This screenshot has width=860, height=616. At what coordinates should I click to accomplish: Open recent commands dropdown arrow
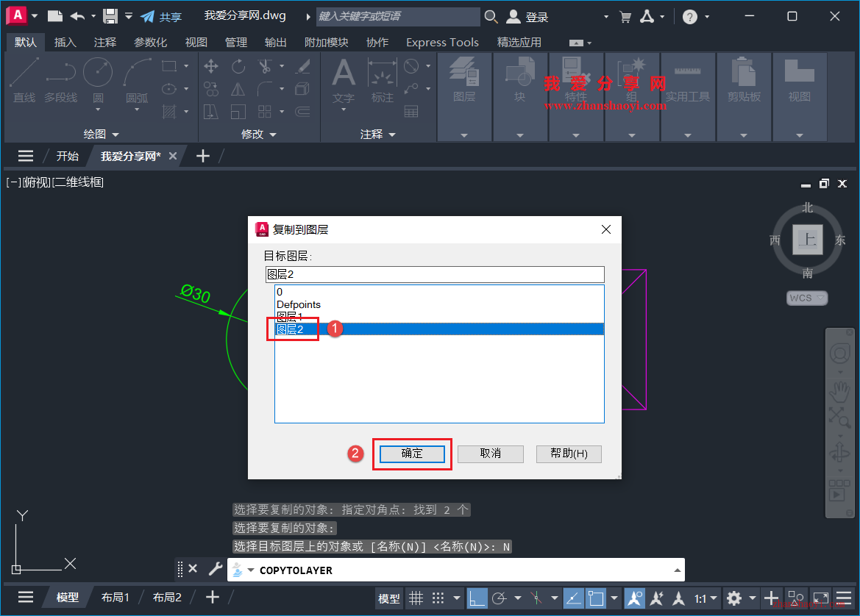point(251,570)
